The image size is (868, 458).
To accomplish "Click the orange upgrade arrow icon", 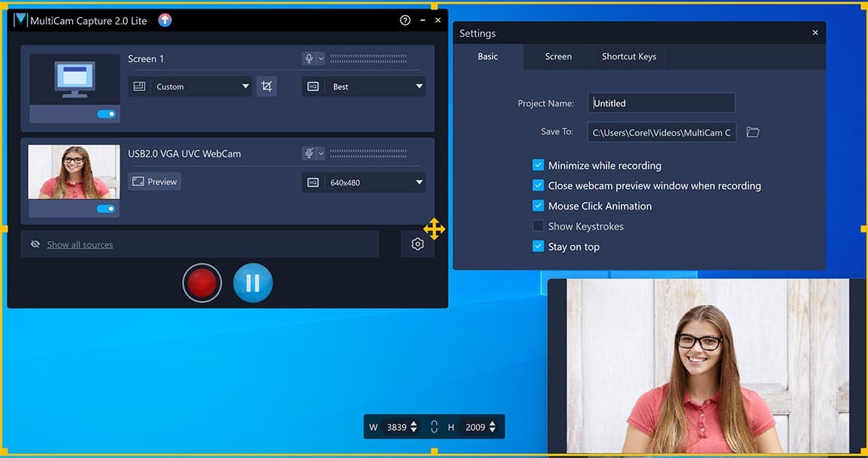I will point(165,20).
